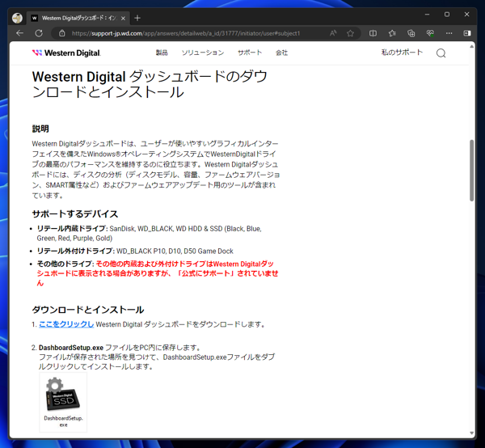Open the site search magnifier icon
This screenshot has width=485, height=448.
click(441, 53)
